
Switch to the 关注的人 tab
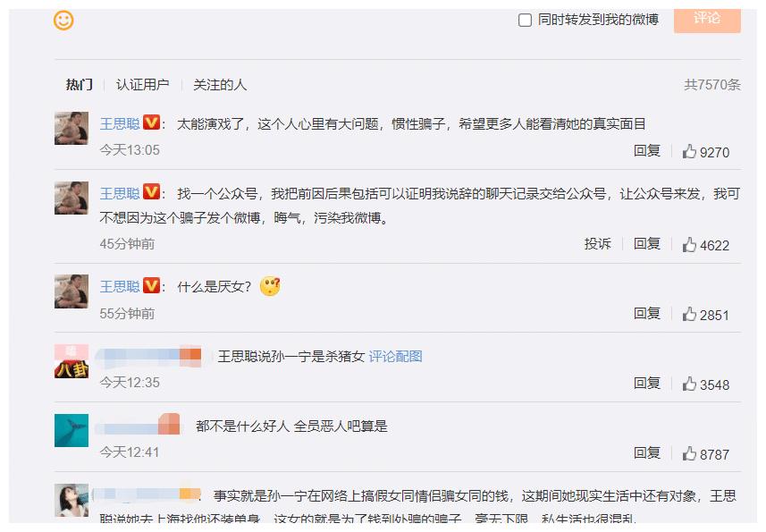click(220, 85)
